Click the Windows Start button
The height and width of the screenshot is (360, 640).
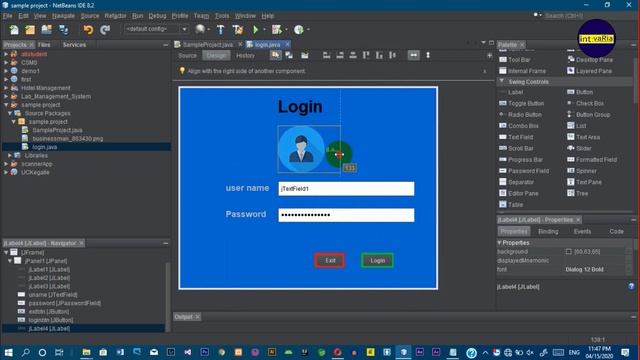point(9,352)
